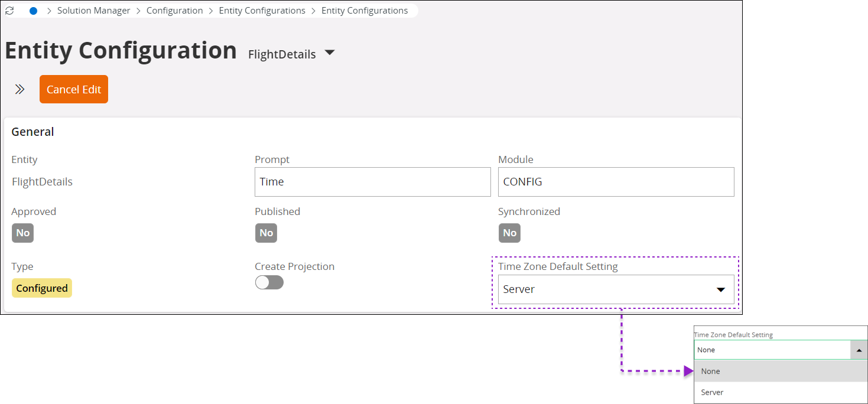Click the Approved No status badge

coord(22,233)
